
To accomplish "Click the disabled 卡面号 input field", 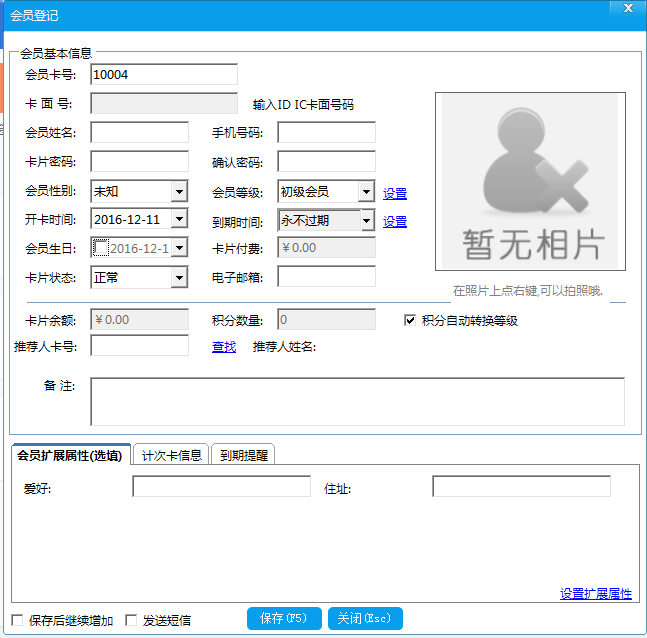I will click(x=164, y=103).
